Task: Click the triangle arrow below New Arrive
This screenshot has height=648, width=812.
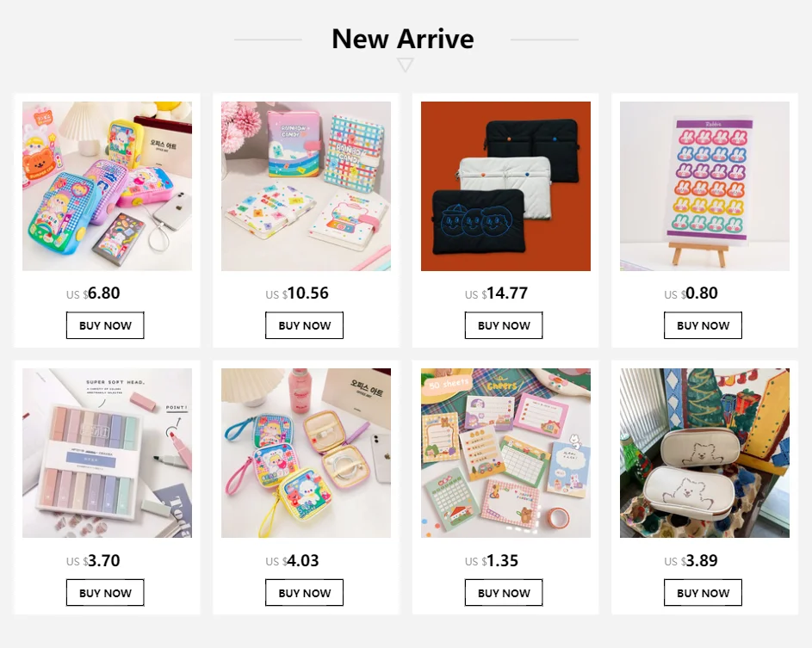Action: click(405, 65)
